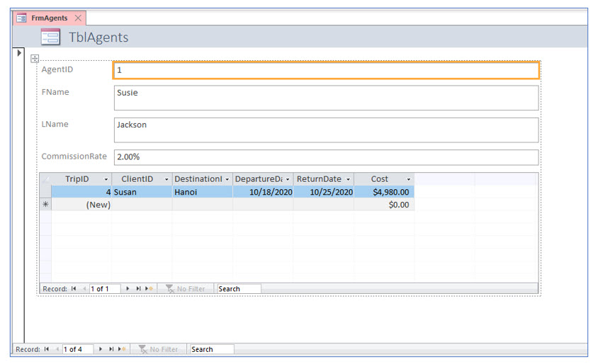The width and height of the screenshot is (598, 364).
Task: Click the CommissionRate label
Action: tap(74, 157)
